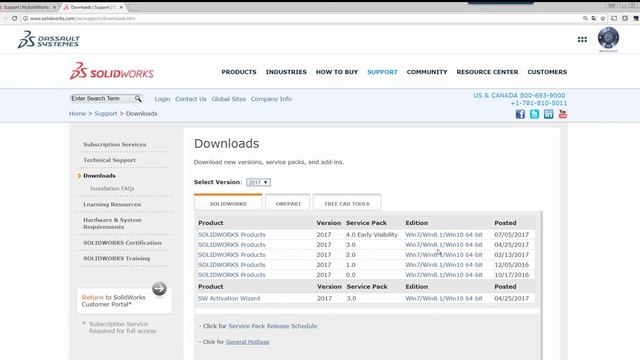
Task: Click the Global Sites link
Action: [229, 99]
